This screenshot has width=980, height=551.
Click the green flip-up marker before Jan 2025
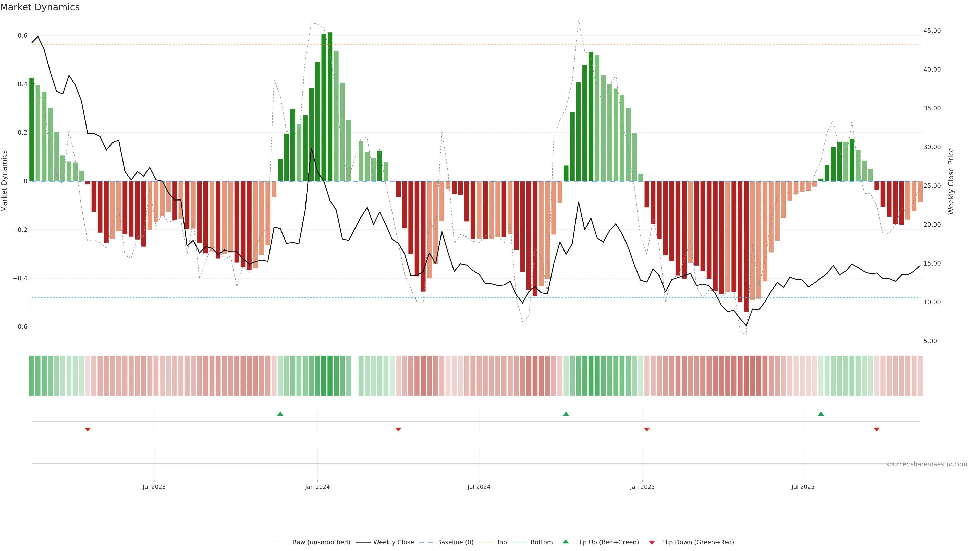(566, 414)
